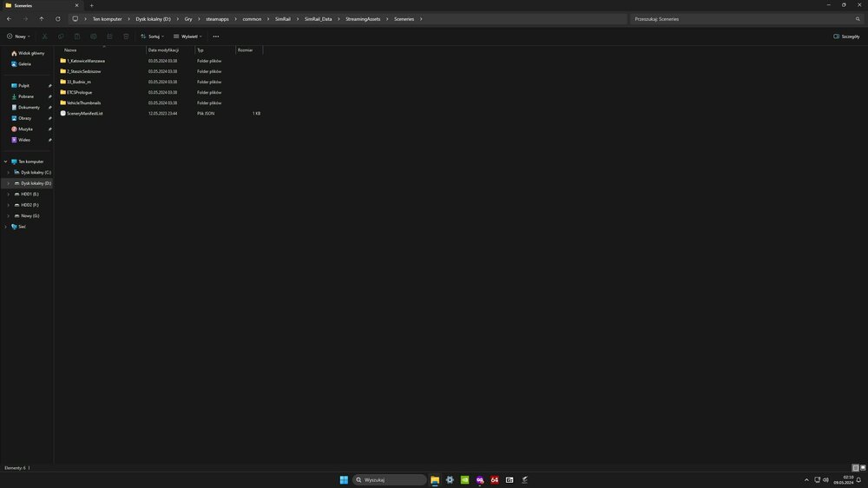Open the 1_KatowiceWarszawa folder
The image size is (868, 488).
coord(85,61)
